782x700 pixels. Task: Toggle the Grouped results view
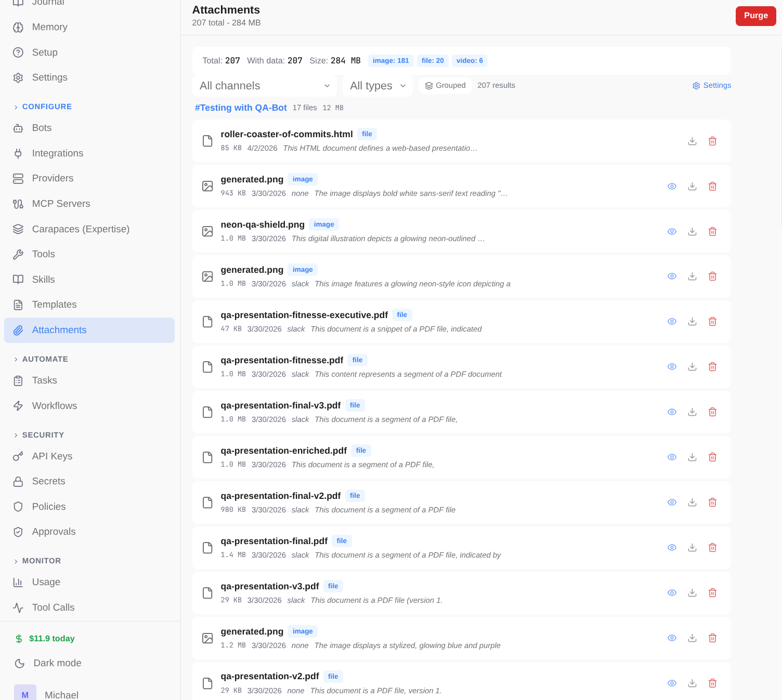tap(445, 85)
